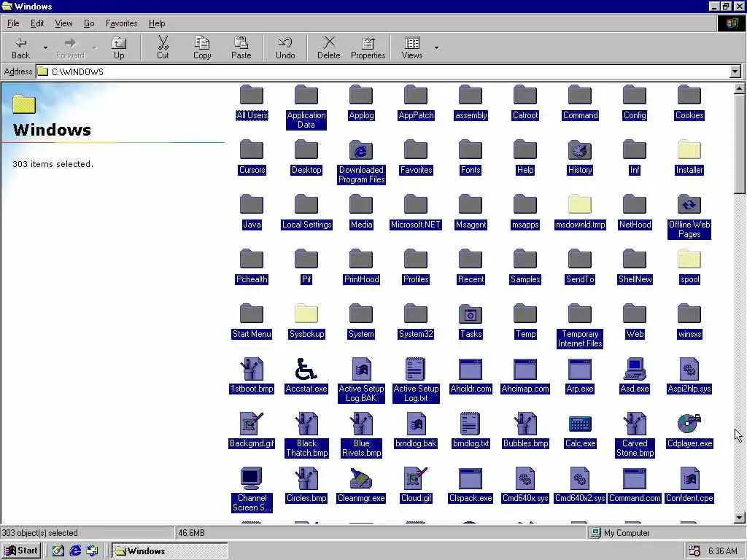Viewport: 747px width, 560px height.
Task: Select the msdownld.tmp folder
Action: (x=580, y=212)
